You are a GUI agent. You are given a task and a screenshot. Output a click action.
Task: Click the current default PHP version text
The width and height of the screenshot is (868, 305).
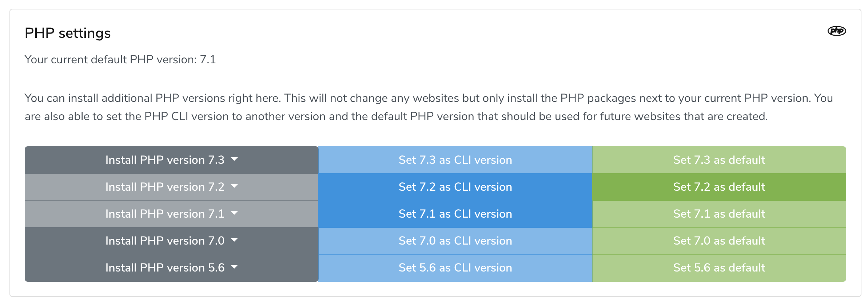(x=120, y=59)
